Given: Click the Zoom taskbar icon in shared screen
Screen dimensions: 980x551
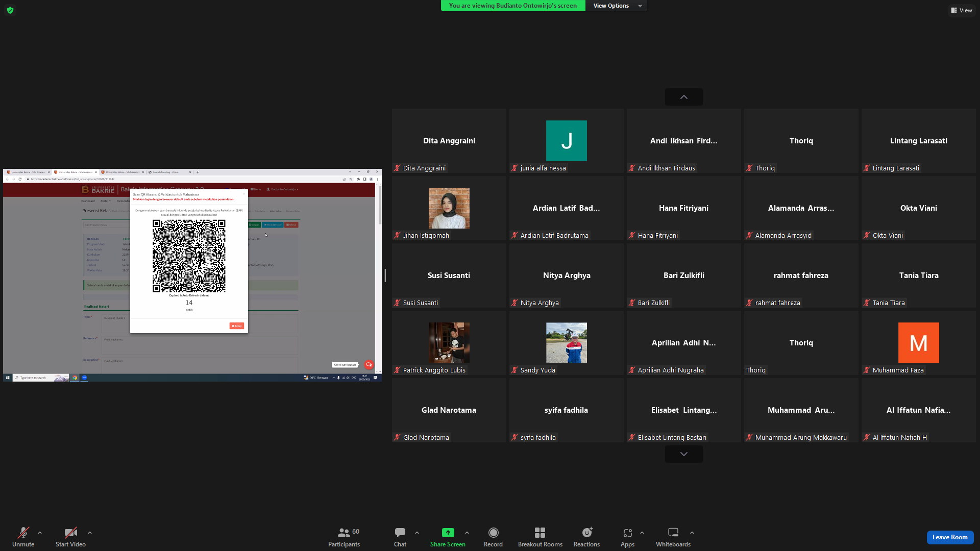Looking at the screenshot, I should pyautogui.click(x=84, y=378).
